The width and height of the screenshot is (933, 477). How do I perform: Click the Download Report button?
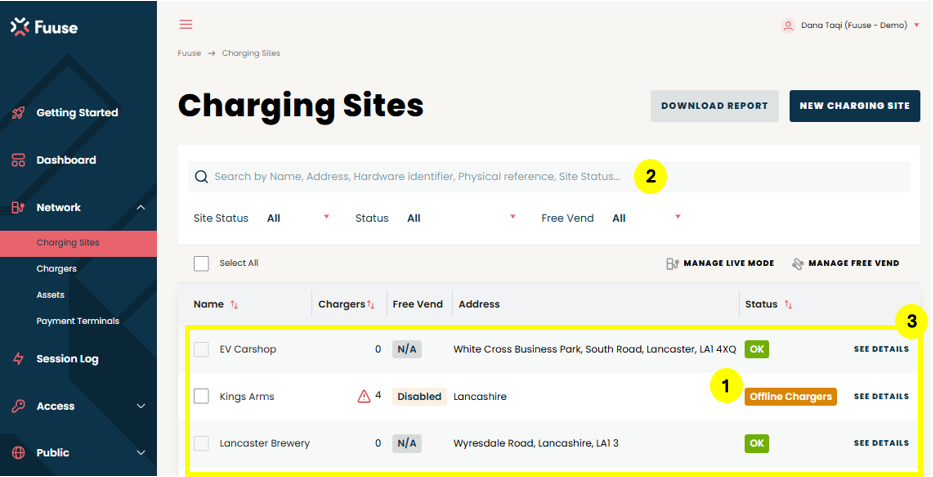[x=714, y=106]
